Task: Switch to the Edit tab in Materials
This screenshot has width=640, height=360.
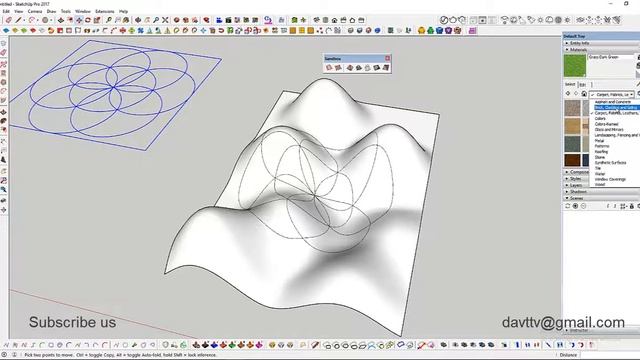Action: [582, 85]
